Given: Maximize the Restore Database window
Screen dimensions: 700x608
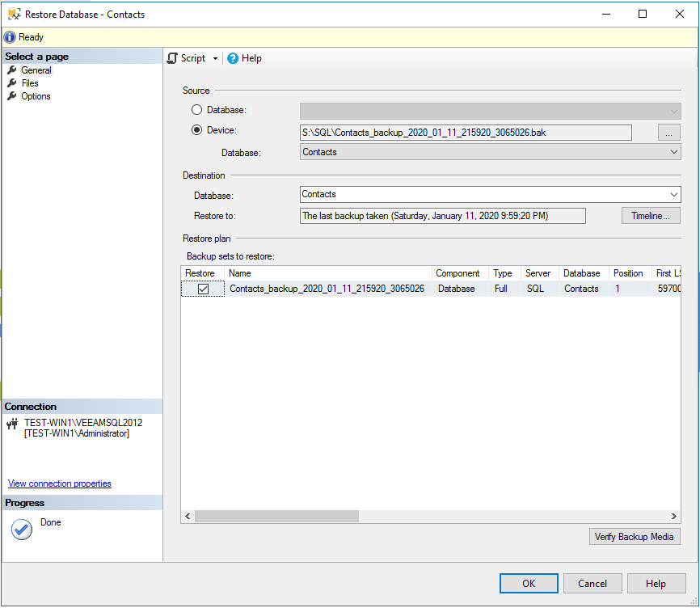Looking at the screenshot, I should point(643,14).
